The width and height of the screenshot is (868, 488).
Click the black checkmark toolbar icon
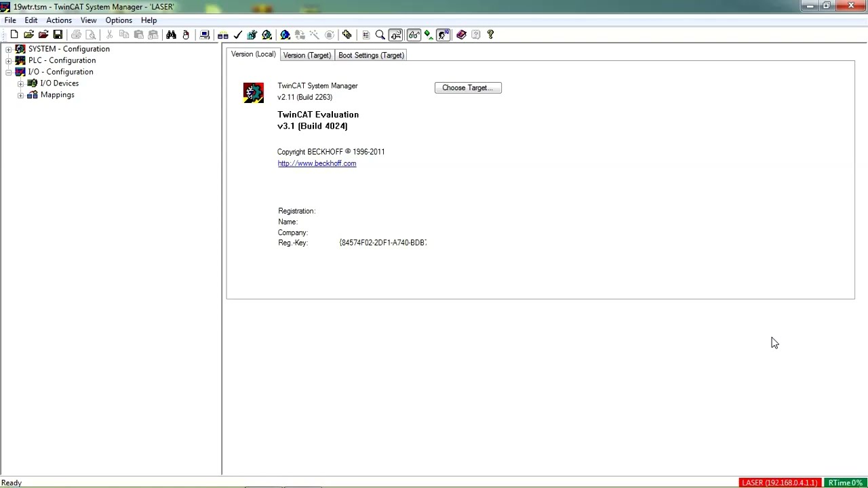pyautogui.click(x=237, y=35)
